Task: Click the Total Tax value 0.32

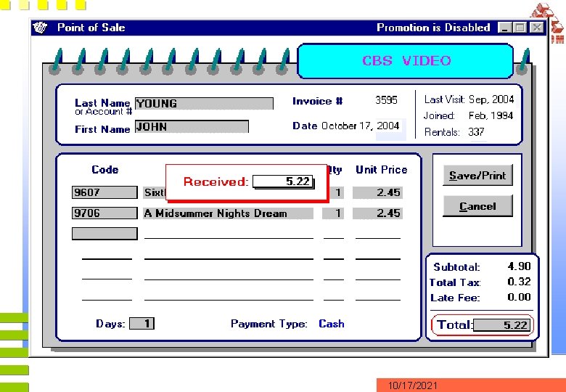Action: pyautogui.click(x=519, y=282)
